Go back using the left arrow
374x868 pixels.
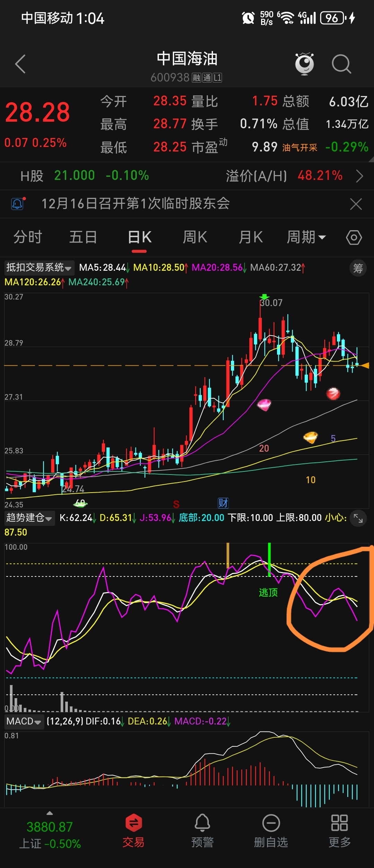(20, 64)
